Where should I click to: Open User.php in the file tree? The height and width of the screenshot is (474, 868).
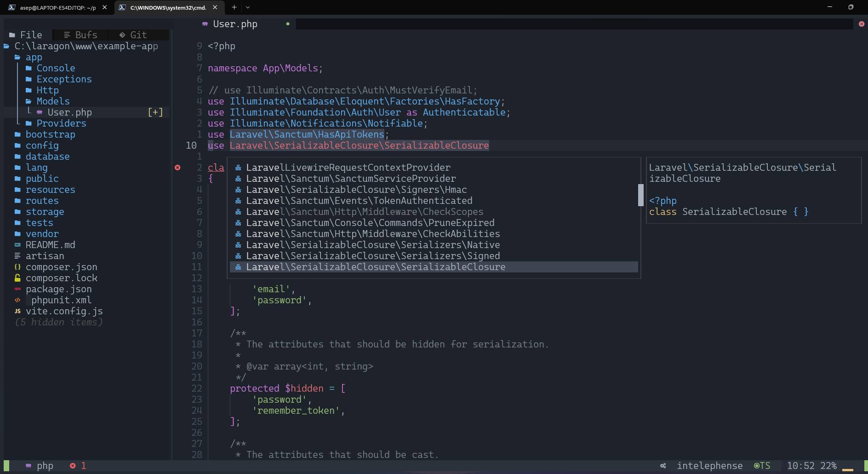pyautogui.click(x=86, y=112)
